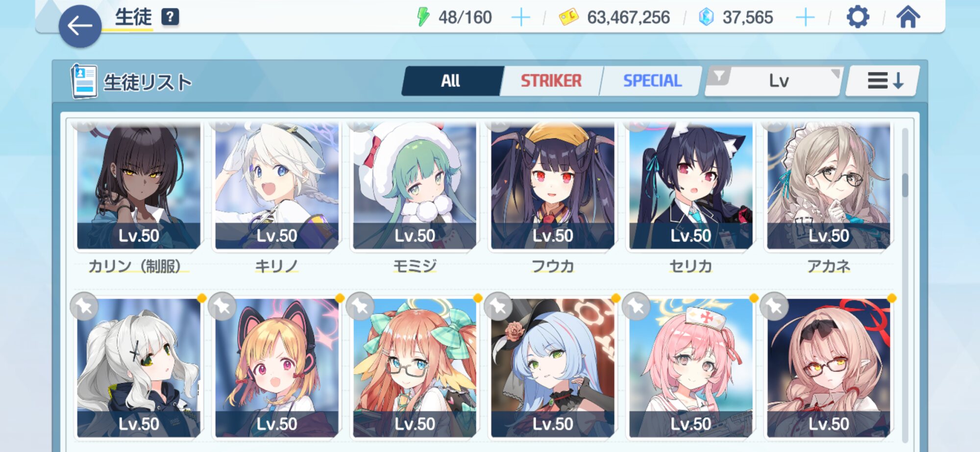Add gems with the plus beside 37,565
Viewport: 980px width, 452px height.
pyautogui.click(x=805, y=18)
